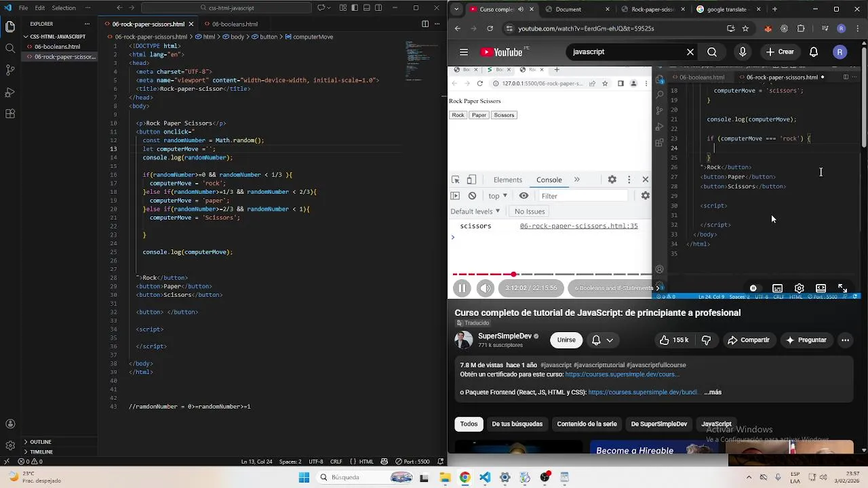This screenshot has width=868, height=488.
Task: Click the VS Code command center search box
Action: click(227, 8)
